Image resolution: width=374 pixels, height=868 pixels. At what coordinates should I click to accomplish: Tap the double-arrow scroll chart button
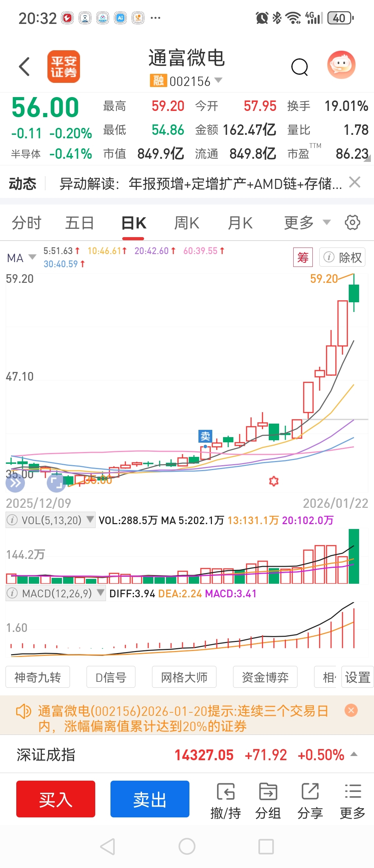[x=15, y=483]
